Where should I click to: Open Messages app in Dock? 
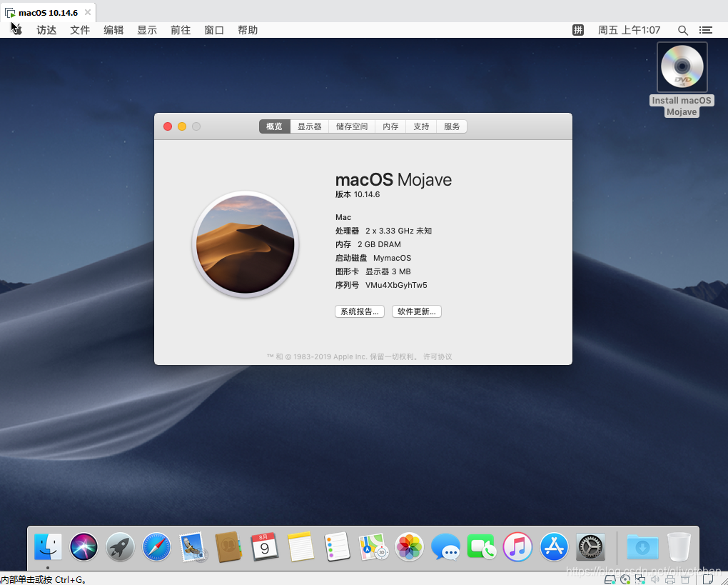445,547
